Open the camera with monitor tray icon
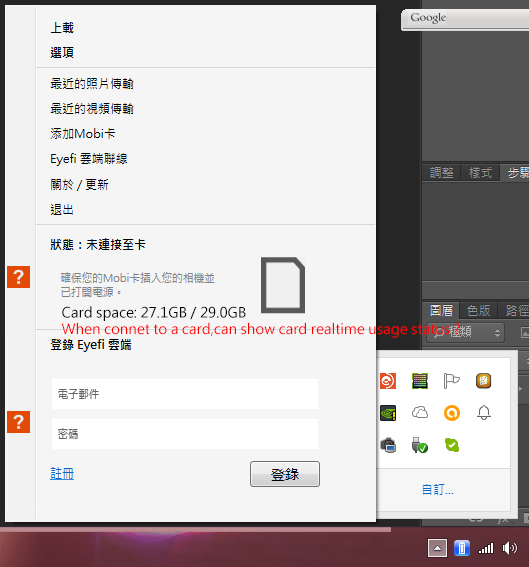Image resolution: width=529 pixels, height=567 pixels. [x=388, y=445]
